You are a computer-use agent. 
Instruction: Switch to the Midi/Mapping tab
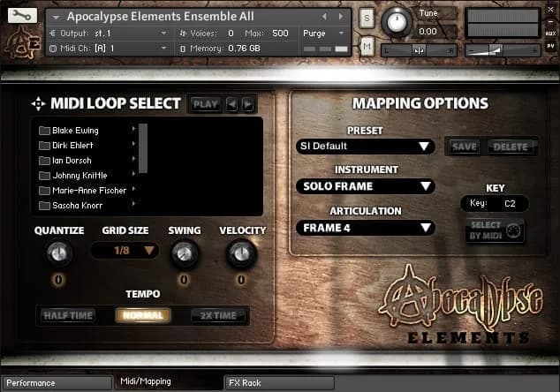point(168,381)
